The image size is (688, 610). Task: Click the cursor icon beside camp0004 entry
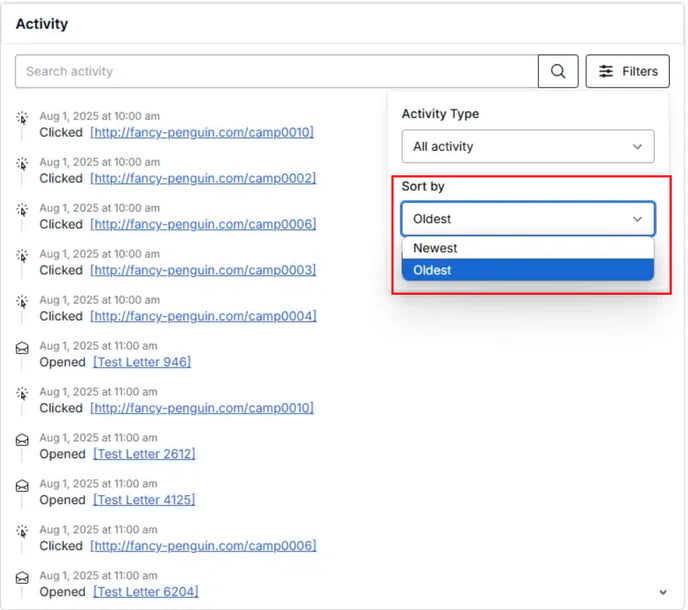(x=22, y=302)
